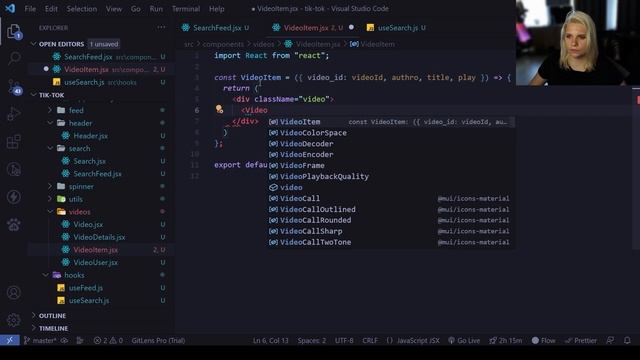Screen dimensions: 640x360
Task: Open the Run and Debug view
Action: coord(14,113)
